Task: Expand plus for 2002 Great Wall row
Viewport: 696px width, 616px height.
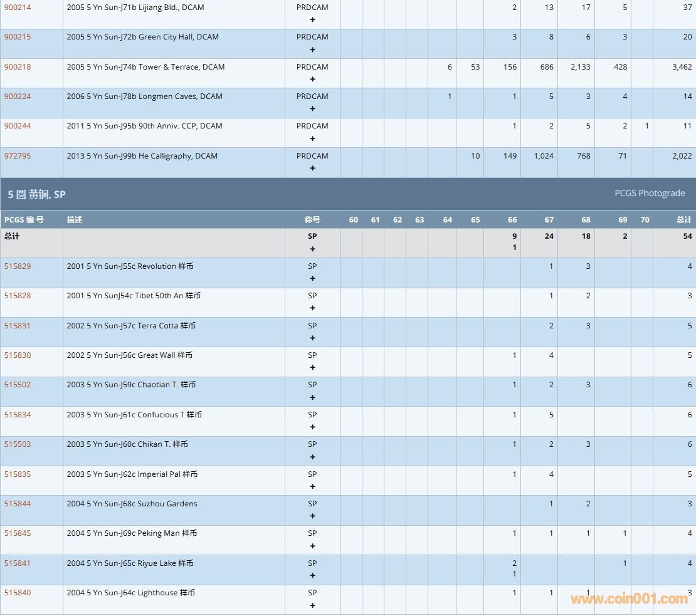Action: [312, 367]
